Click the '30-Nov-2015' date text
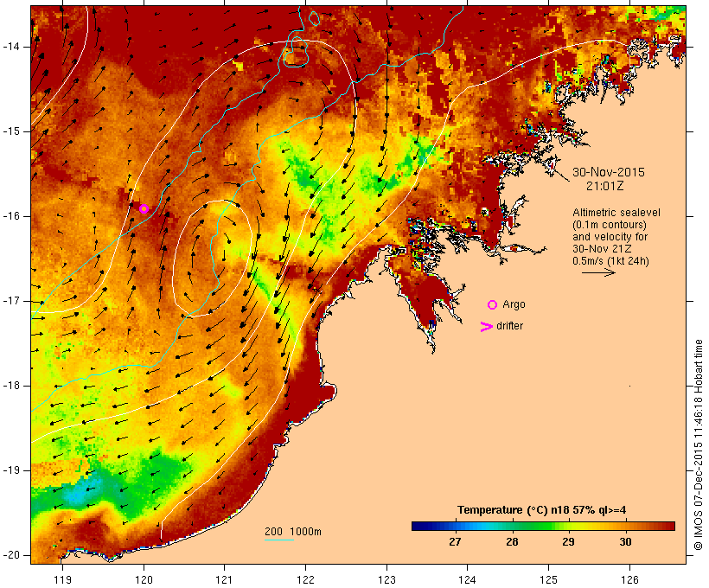The height and width of the screenshot is (588, 709). pos(609,172)
